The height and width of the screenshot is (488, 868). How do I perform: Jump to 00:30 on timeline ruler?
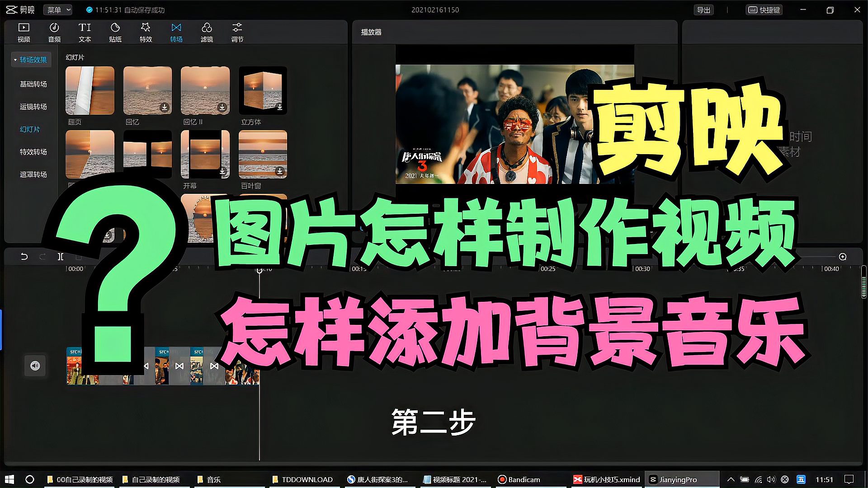(x=642, y=269)
